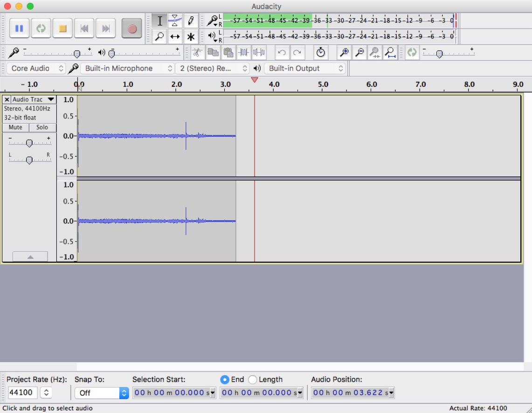
Task: Open the Audio Position format arrow
Action: 391,393
